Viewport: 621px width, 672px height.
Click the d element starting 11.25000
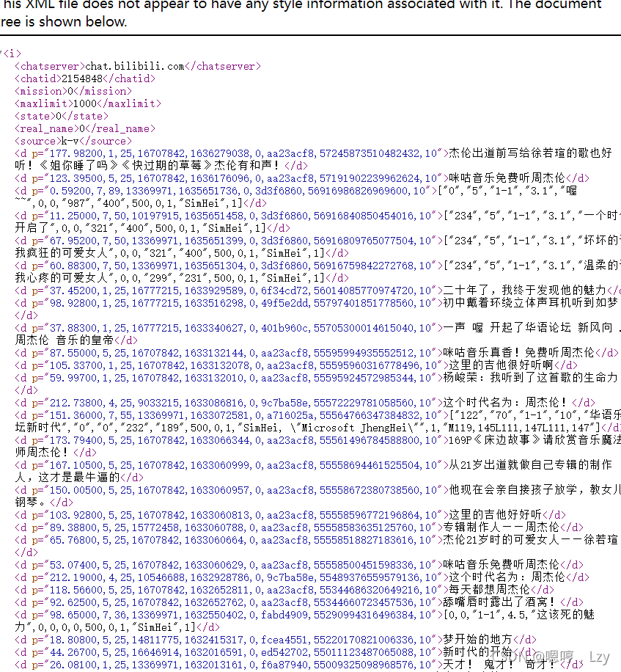317,222
